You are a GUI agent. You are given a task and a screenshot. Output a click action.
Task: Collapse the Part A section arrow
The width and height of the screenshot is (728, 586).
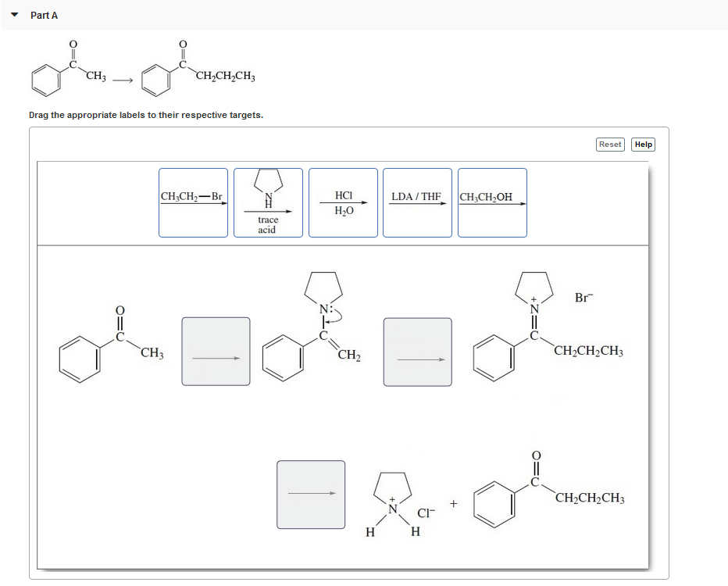click(12, 14)
